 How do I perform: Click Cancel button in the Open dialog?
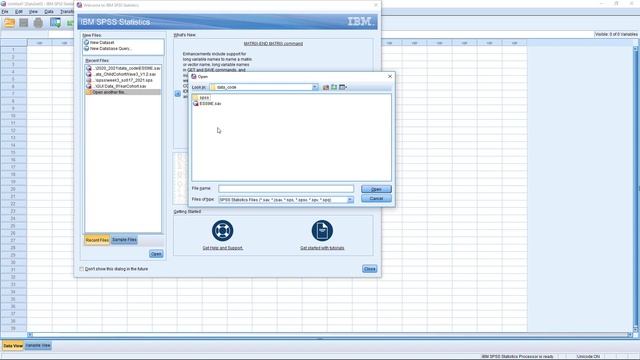tap(376, 198)
